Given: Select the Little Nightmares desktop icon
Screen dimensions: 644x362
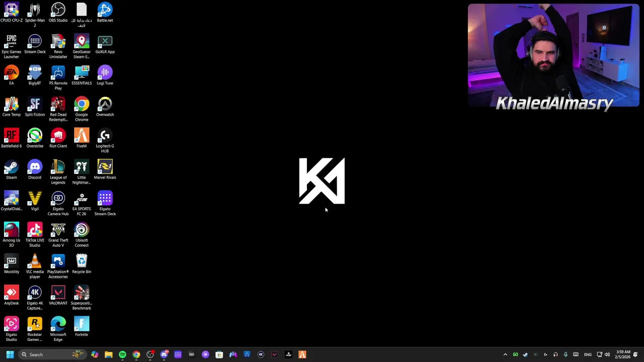Looking at the screenshot, I should click(82, 172).
